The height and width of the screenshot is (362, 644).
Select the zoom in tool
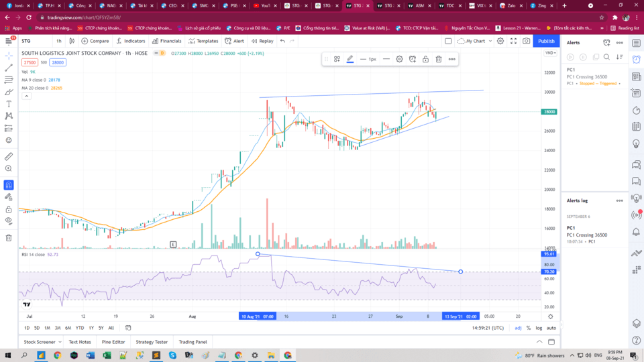(9, 168)
